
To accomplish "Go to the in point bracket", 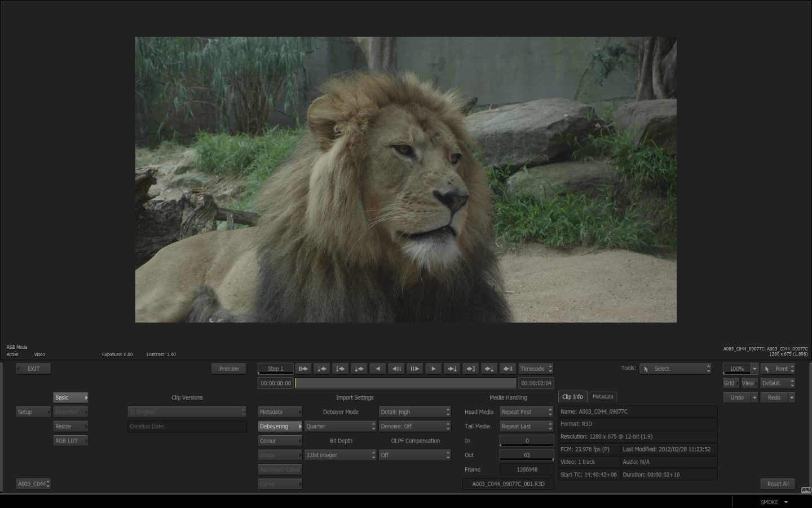I will (340, 369).
